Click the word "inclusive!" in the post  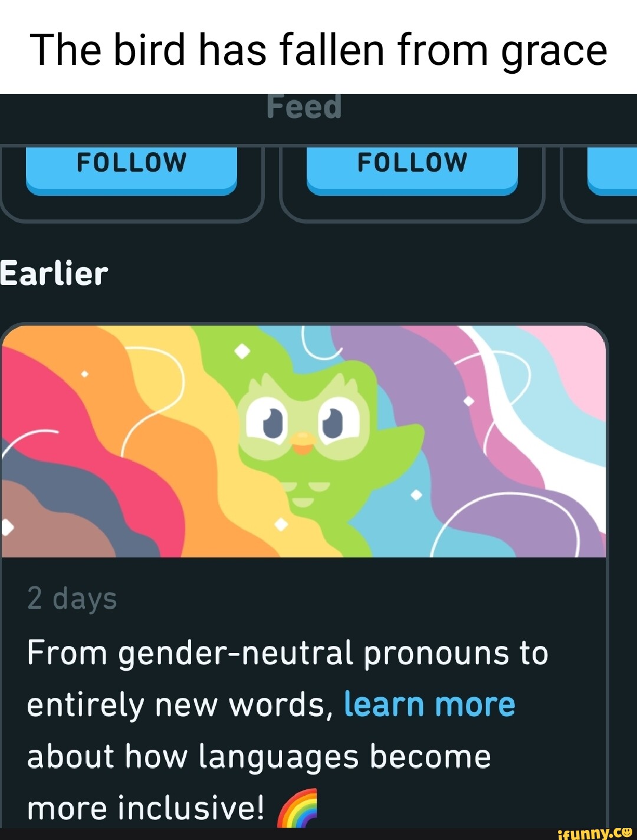click(191, 808)
